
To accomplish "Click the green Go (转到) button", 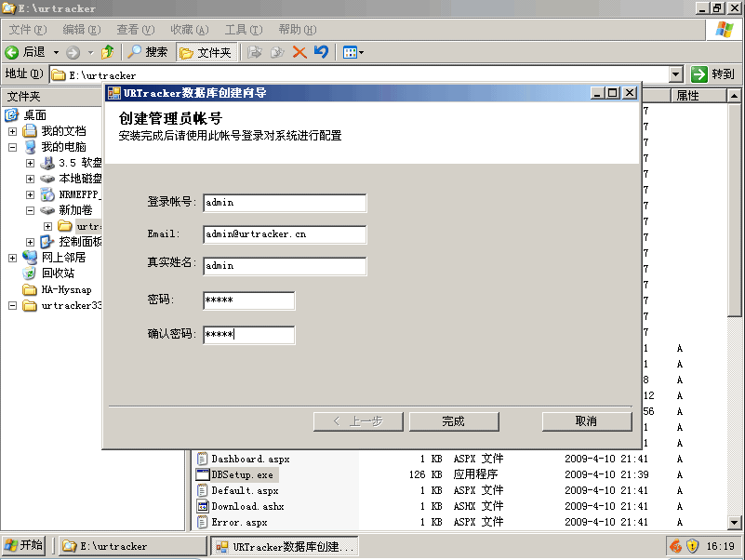I will 713,74.
